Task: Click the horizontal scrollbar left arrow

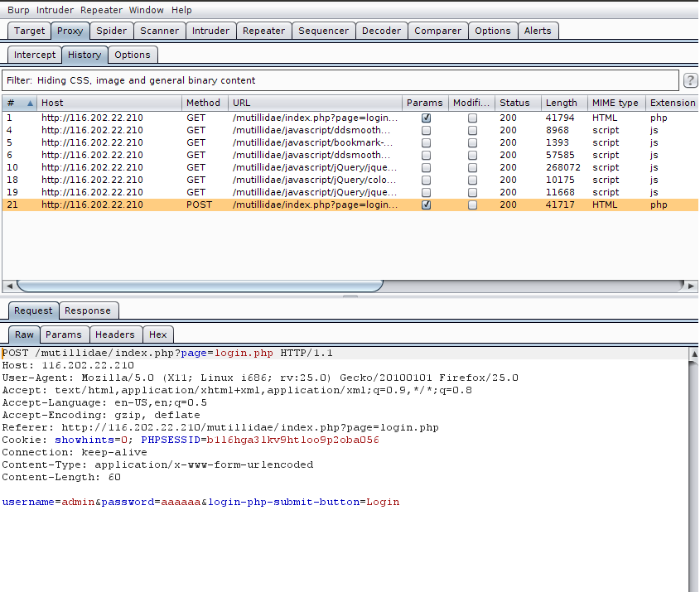Action: [x=9, y=286]
